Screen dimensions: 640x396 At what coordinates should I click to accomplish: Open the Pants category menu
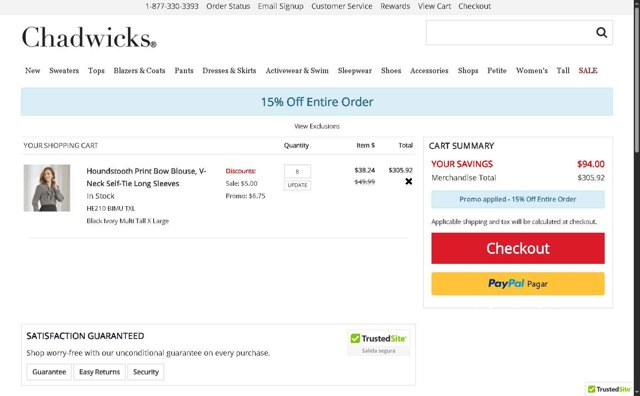click(x=184, y=71)
